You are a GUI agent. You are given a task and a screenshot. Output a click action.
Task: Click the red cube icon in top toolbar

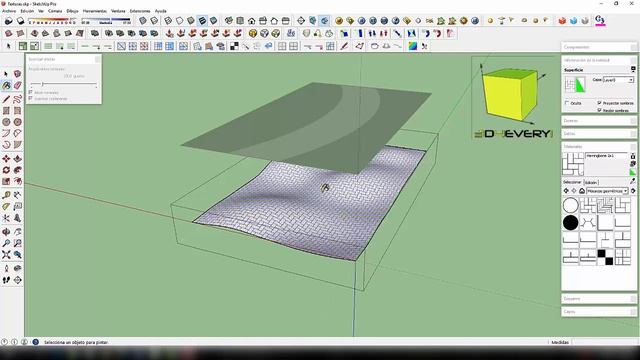point(562,20)
